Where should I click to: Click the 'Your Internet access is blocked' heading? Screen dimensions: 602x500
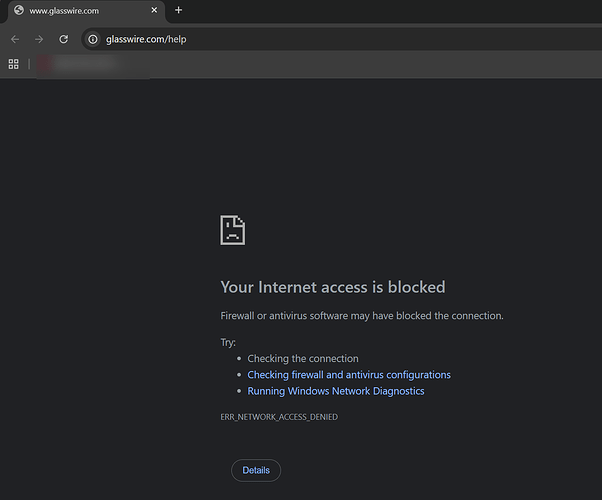pyautogui.click(x=333, y=287)
